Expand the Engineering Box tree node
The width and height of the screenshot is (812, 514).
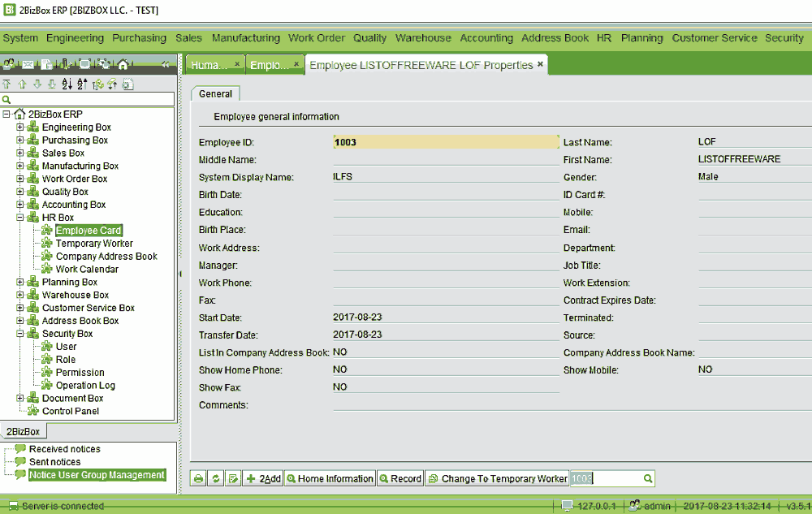click(19, 127)
